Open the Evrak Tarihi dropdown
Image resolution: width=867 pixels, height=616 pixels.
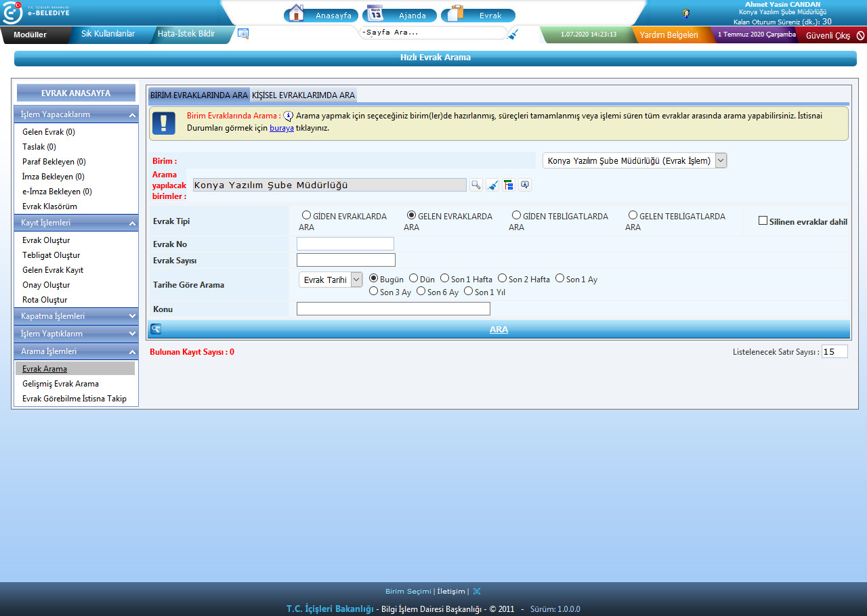[331, 280]
